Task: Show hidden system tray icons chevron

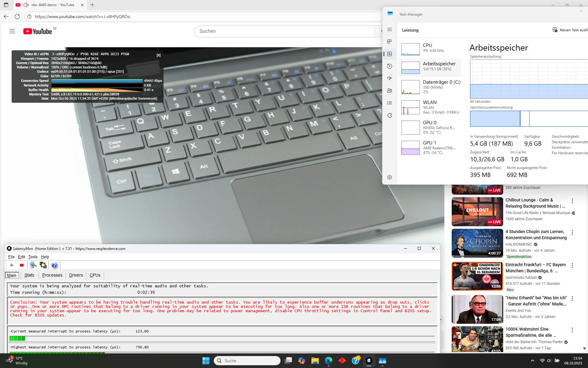Action: pyautogui.click(x=532, y=361)
